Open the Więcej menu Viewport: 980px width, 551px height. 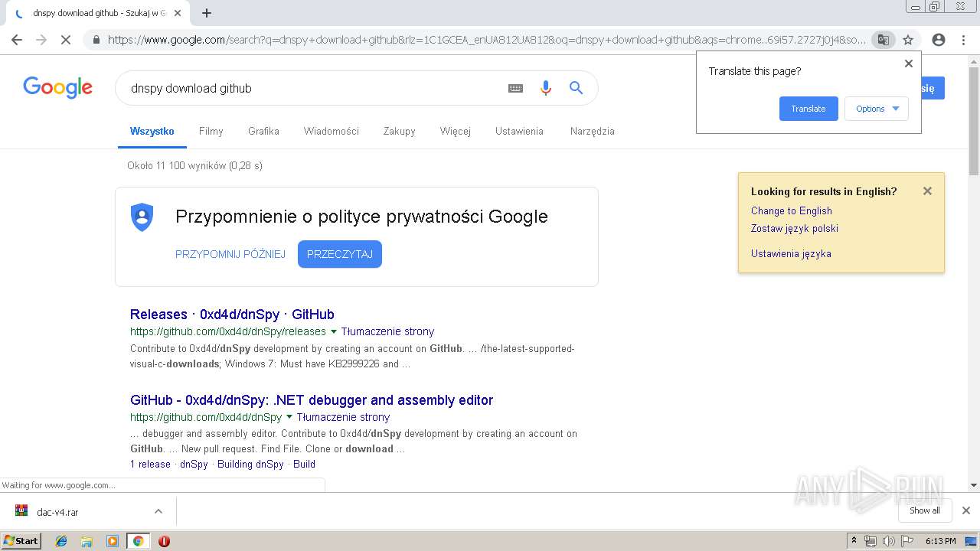point(456,131)
